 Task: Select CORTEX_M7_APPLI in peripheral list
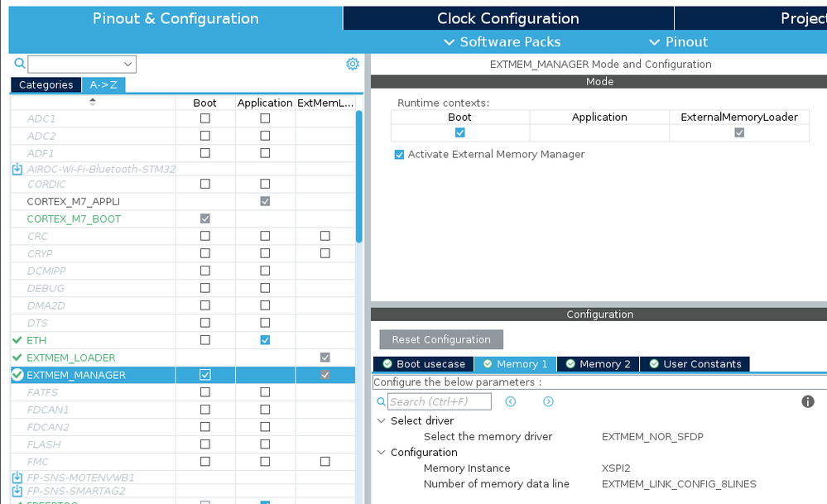74,201
